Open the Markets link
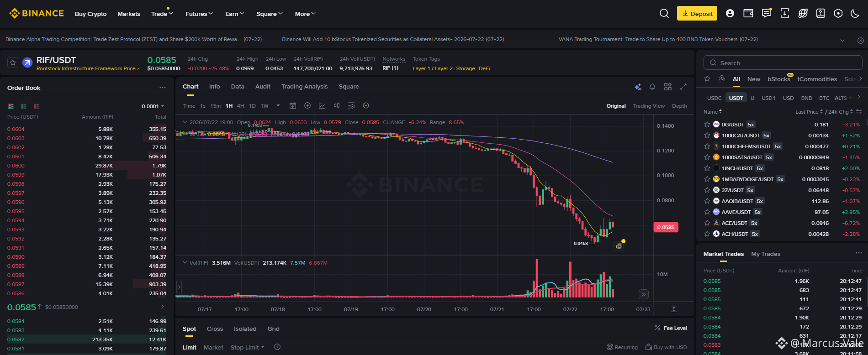The width and height of the screenshot is (868, 355). [x=129, y=14]
